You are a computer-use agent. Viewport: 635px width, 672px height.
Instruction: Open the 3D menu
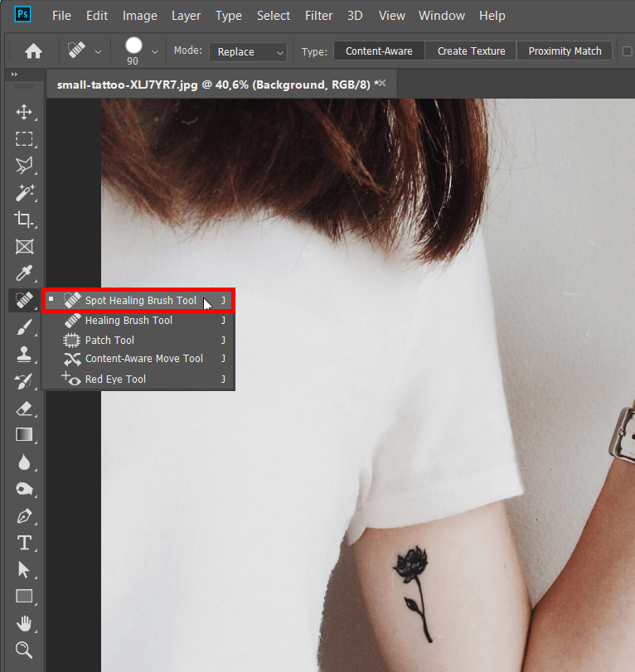[355, 16]
